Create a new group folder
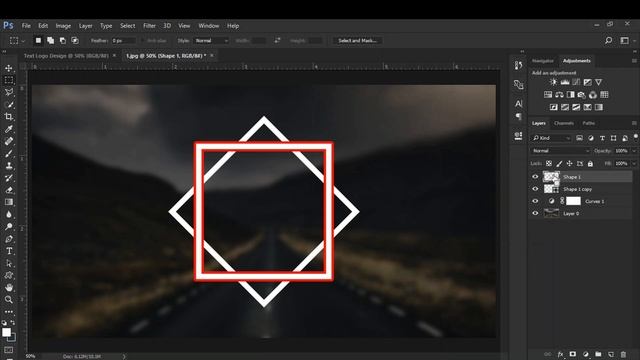The image size is (640, 360). 598,354
